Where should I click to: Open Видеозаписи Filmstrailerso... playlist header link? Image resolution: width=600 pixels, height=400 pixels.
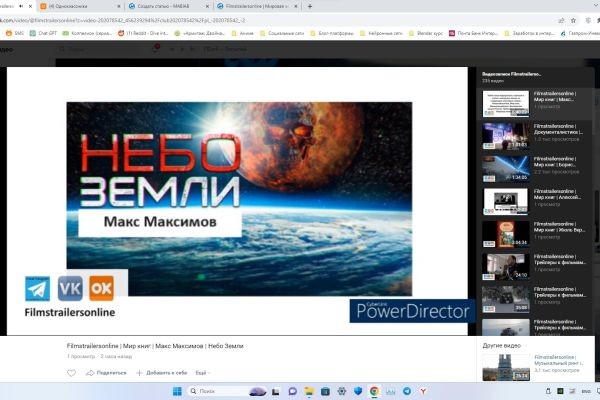point(512,74)
